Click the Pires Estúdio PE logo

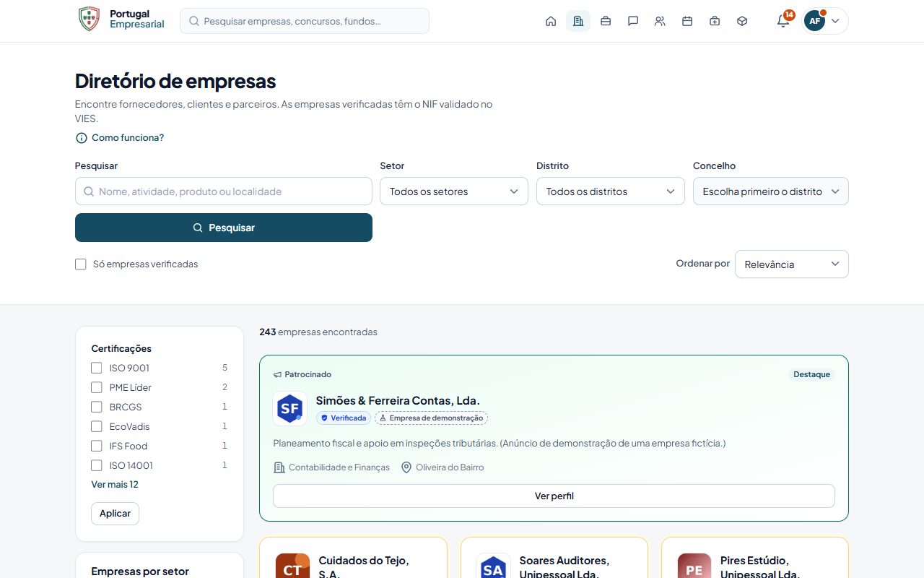tap(694, 566)
